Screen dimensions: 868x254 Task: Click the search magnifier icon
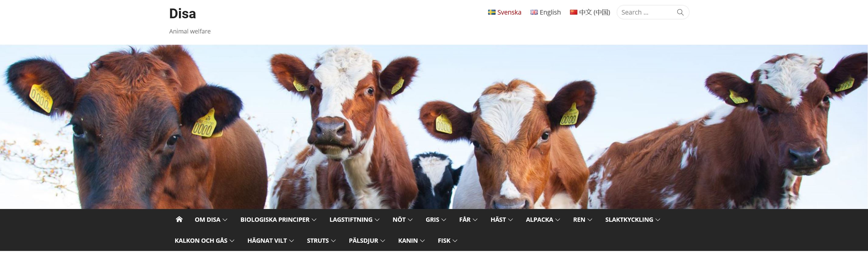(680, 12)
